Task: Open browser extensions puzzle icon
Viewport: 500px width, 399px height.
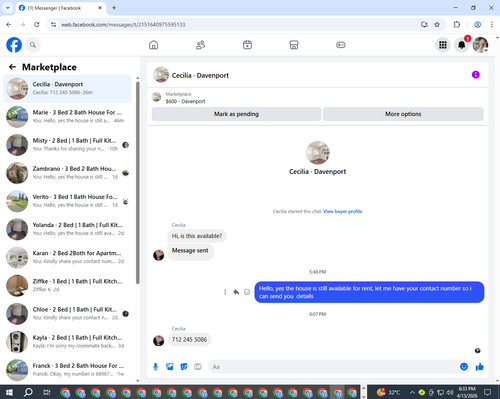Action: click(457, 24)
